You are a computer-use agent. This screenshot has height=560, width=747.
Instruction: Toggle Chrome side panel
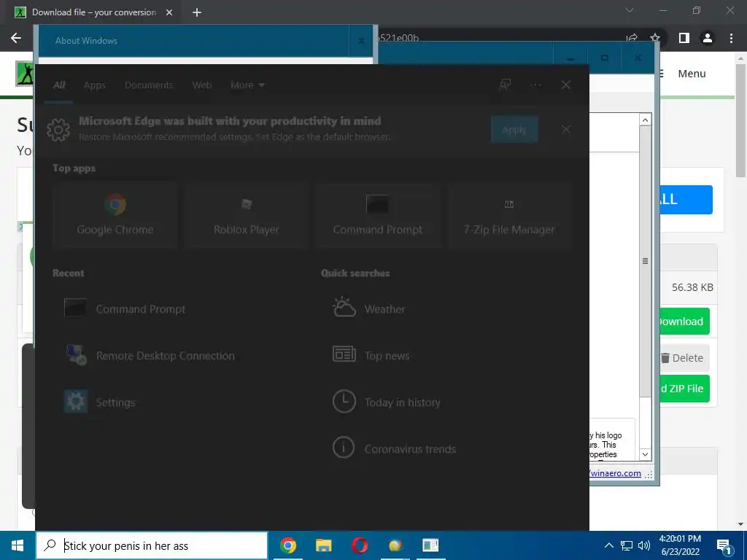(x=684, y=38)
